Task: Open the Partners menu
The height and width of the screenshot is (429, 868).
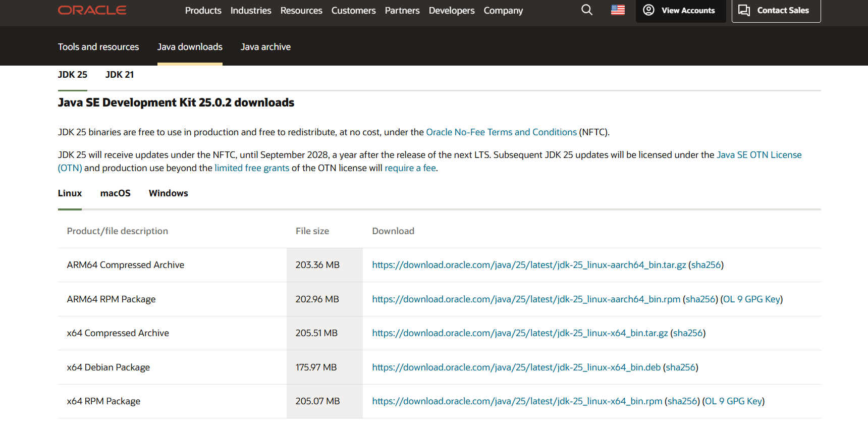Action: pyautogui.click(x=402, y=11)
